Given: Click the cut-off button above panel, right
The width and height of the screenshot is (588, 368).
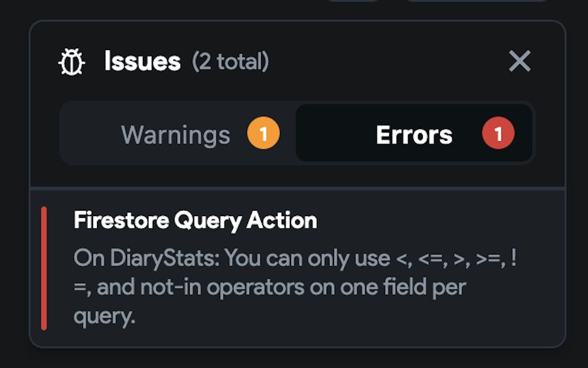Looking at the screenshot, I should click(x=476, y=2).
